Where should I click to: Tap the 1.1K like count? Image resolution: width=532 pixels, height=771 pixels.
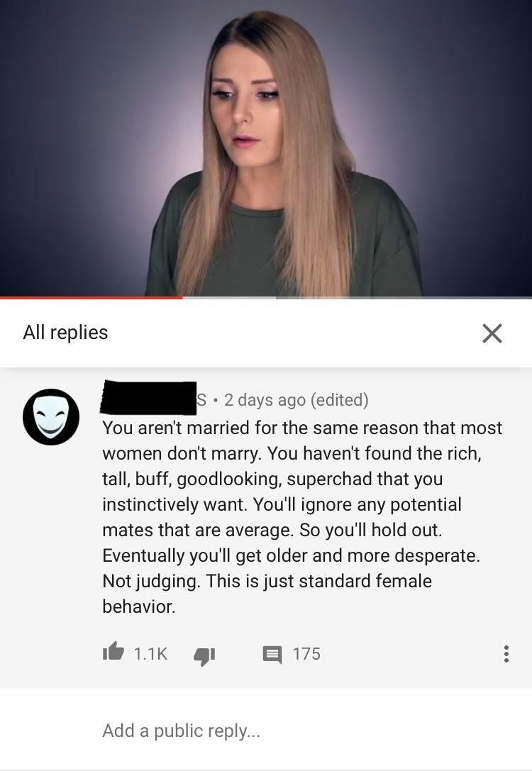150,653
